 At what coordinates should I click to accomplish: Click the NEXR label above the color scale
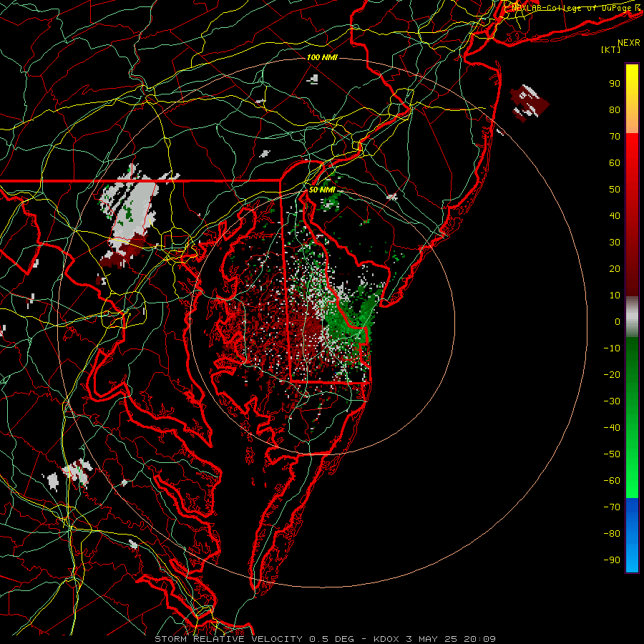click(629, 43)
